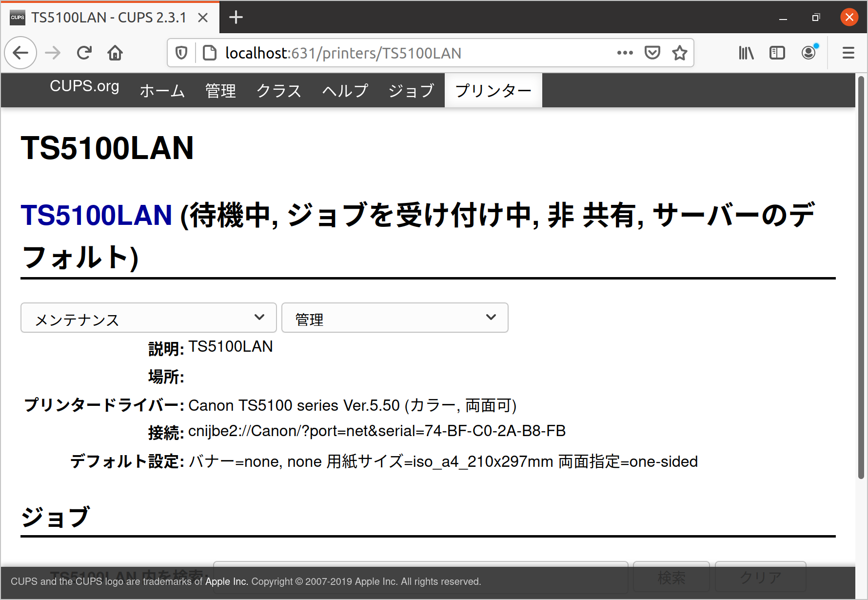
Task: Select the プリンター navigation tab
Action: 493,90
